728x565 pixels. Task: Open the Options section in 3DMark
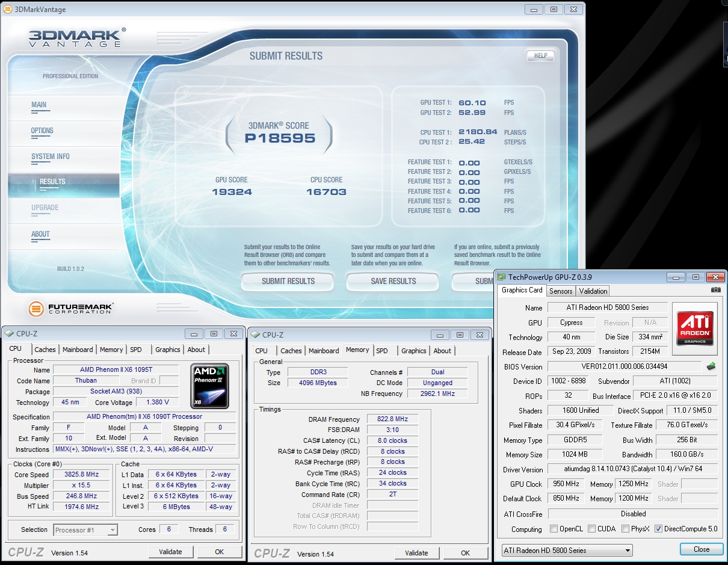click(42, 131)
